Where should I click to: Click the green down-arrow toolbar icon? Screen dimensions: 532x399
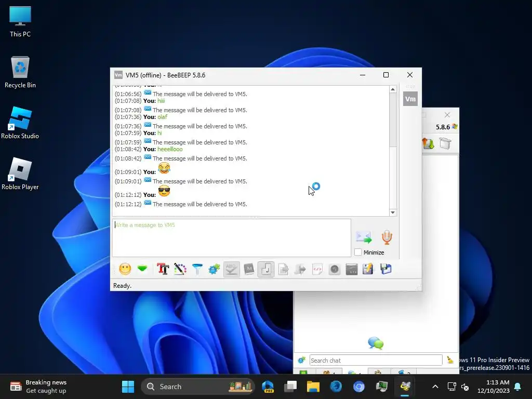(142, 269)
